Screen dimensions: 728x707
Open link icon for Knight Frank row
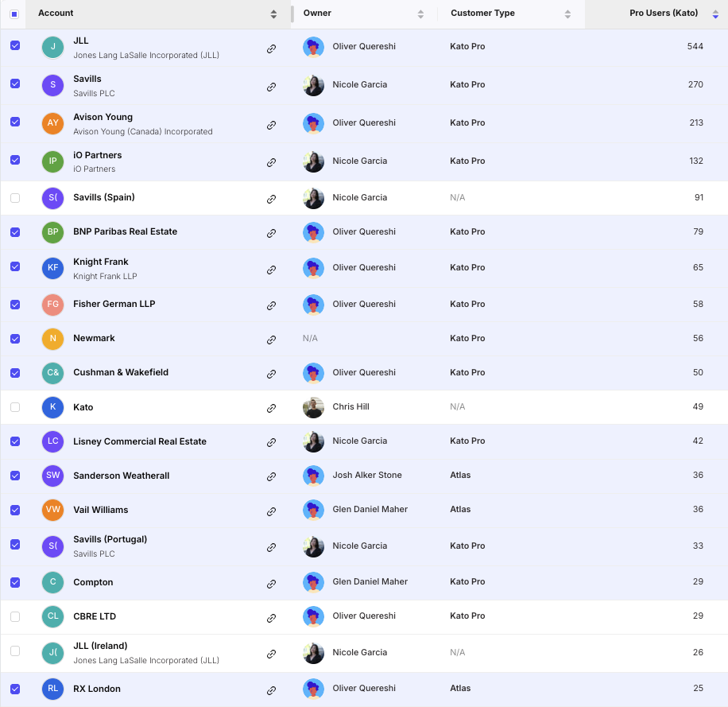pos(272,270)
